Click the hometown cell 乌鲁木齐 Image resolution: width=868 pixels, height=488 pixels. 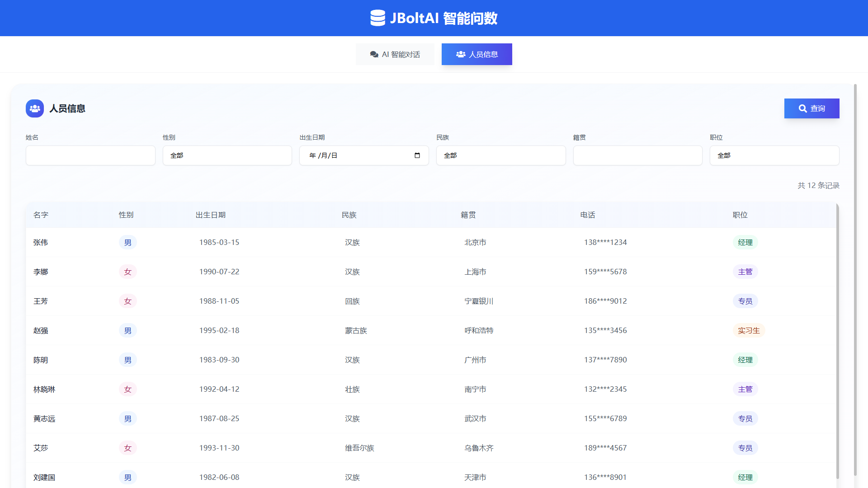click(479, 448)
